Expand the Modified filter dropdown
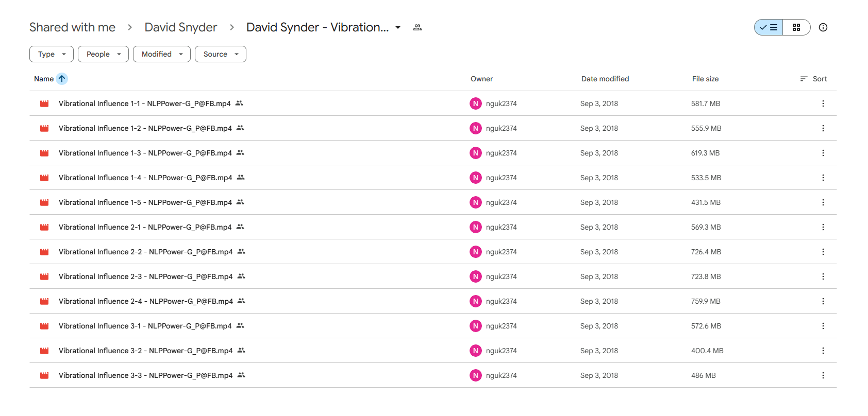 pos(162,54)
